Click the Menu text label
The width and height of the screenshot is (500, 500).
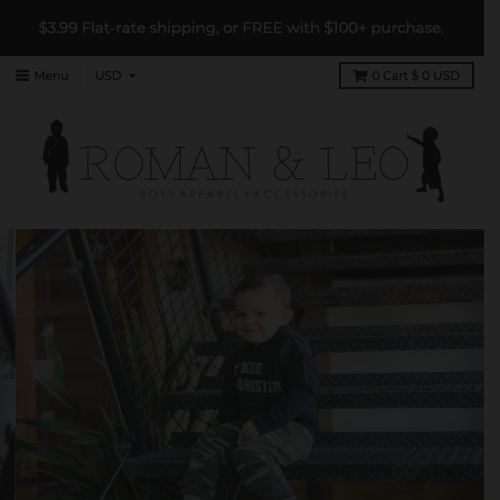(51, 76)
